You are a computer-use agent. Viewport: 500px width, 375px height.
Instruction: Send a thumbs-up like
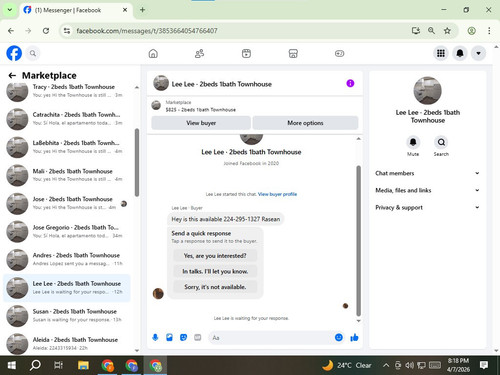coord(354,338)
